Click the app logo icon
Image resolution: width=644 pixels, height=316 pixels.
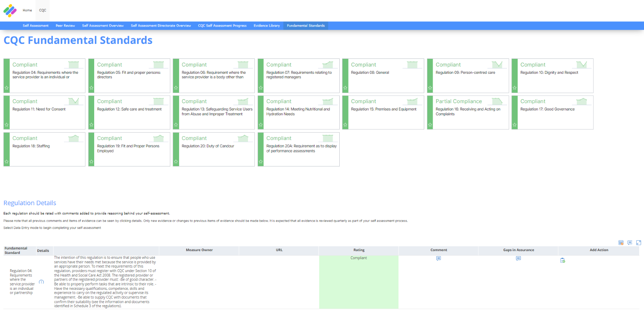[10, 10]
